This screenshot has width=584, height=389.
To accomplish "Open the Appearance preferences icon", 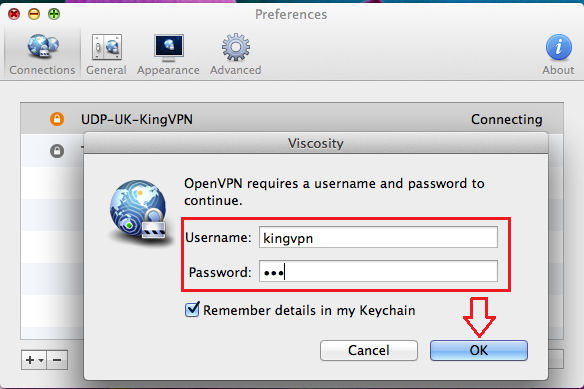I will click(168, 54).
